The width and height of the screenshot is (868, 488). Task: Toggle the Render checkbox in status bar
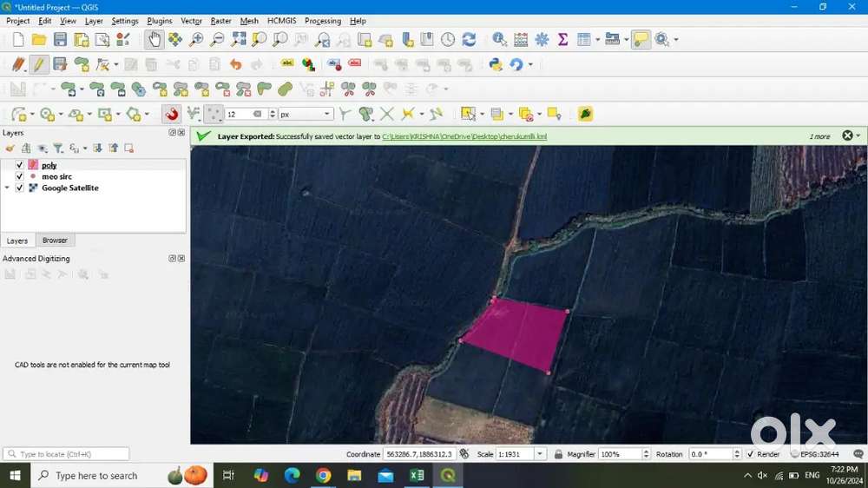[x=750, y=454]
